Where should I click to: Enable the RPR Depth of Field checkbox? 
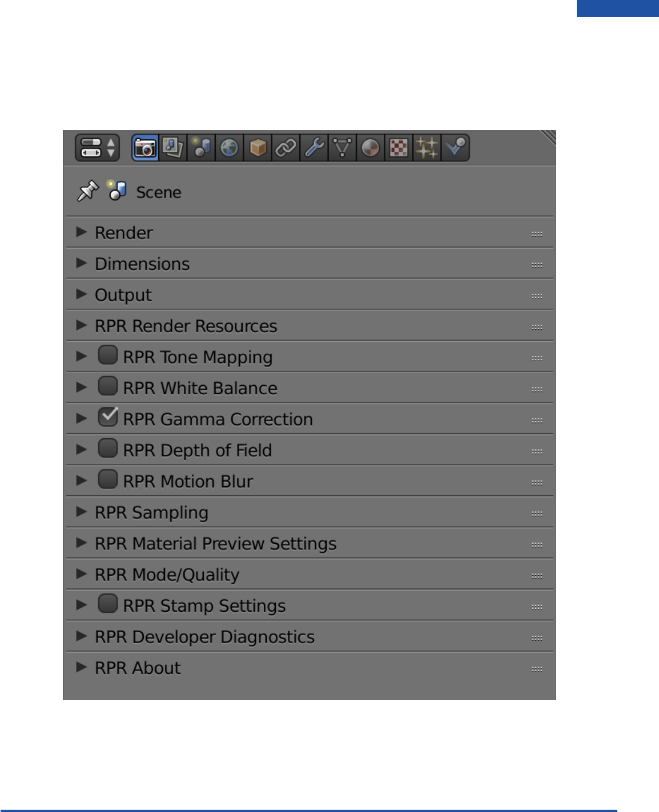tap(108, 448)
